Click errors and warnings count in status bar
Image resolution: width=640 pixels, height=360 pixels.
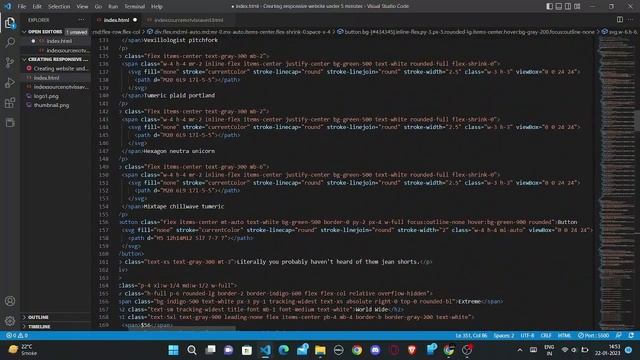coord(17,335)
